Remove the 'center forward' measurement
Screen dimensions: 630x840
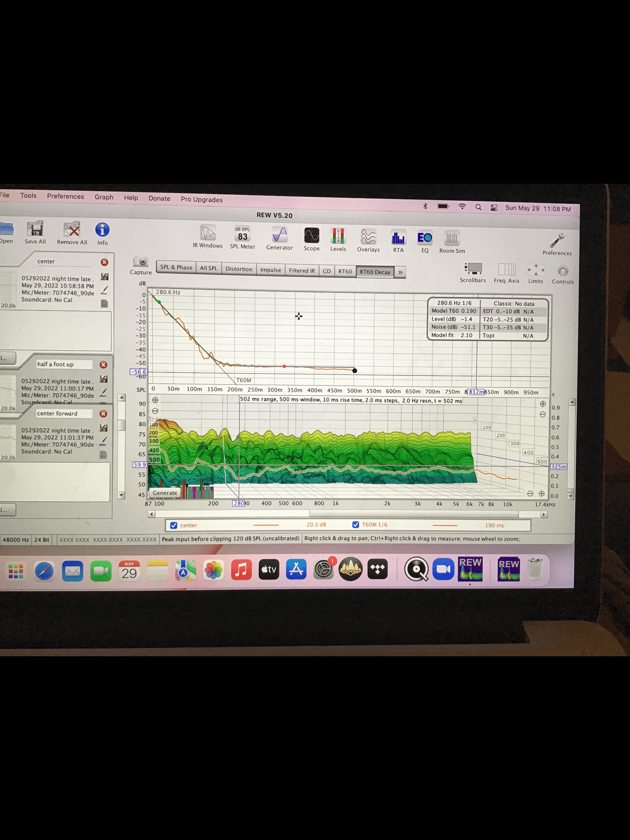point(103,414)
